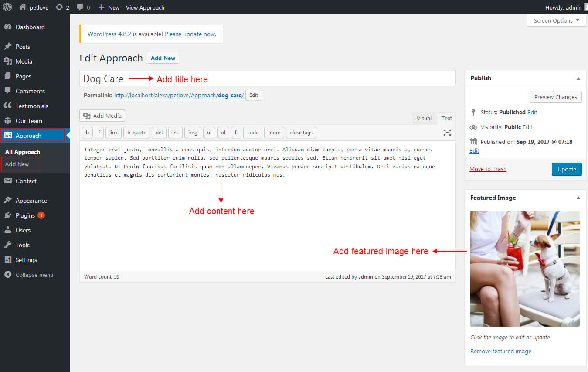Collapse the Publish panel arrow
This screenshot has width=588, height=372.
point(578,78)
